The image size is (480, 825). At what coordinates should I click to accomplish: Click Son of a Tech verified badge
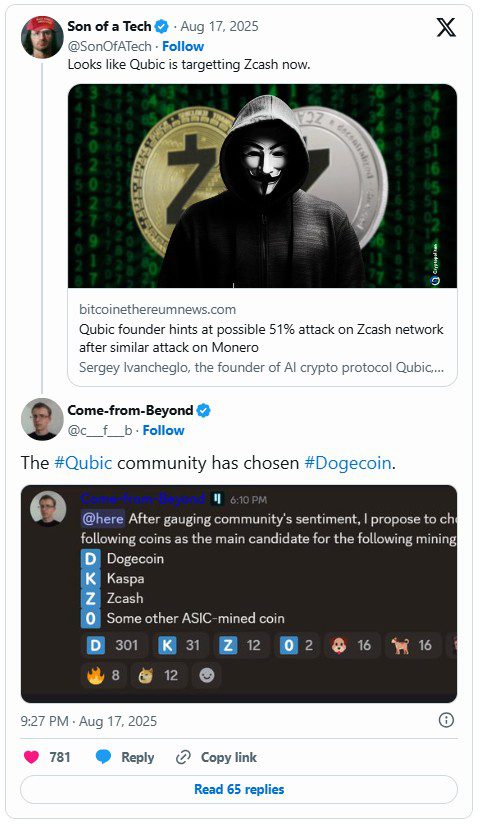point(162,26)
